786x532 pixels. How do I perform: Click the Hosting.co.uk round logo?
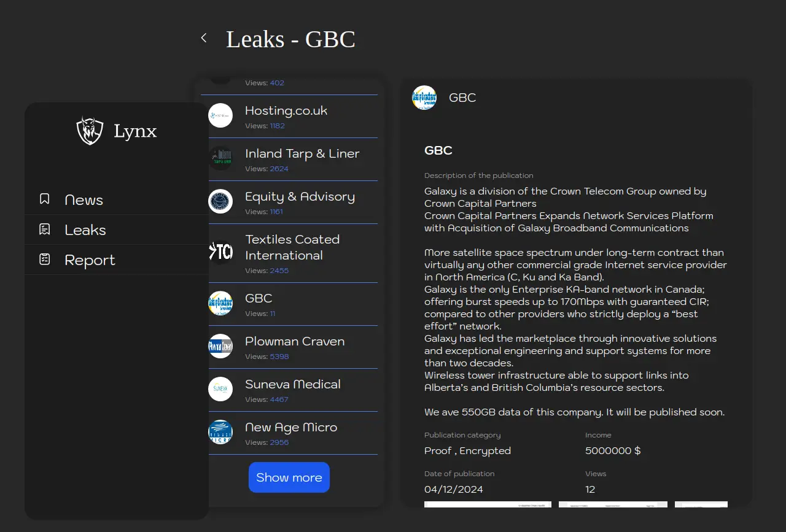[x=220, y=115]
